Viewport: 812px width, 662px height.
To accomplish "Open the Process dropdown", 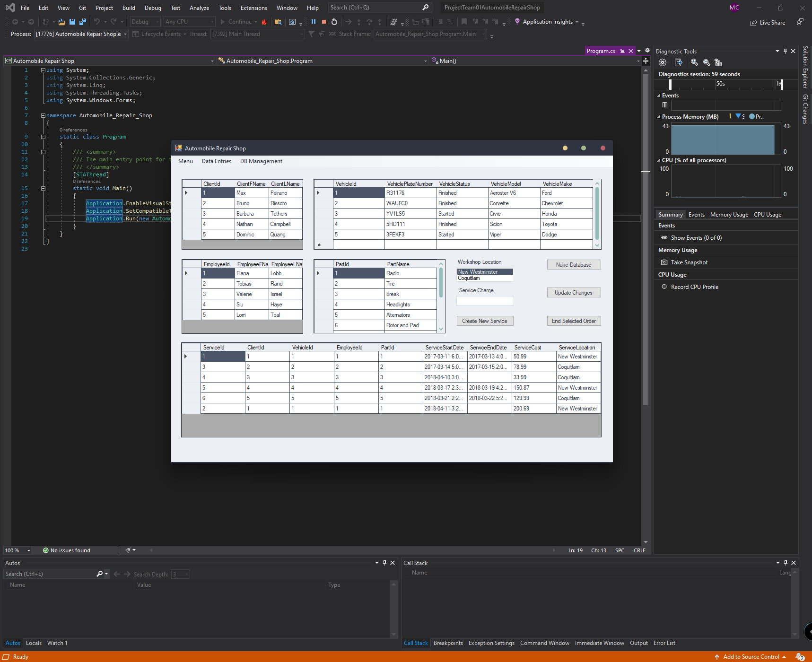I will click(x=125, y=34).
